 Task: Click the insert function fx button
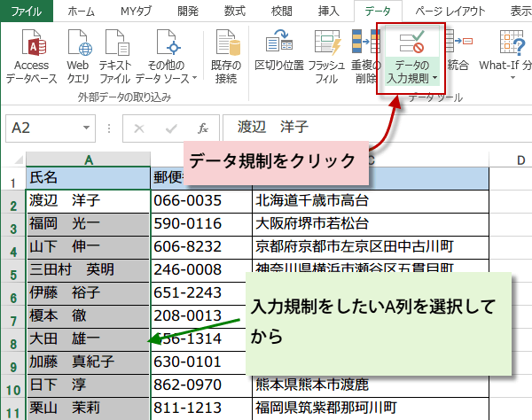point(203,128)
